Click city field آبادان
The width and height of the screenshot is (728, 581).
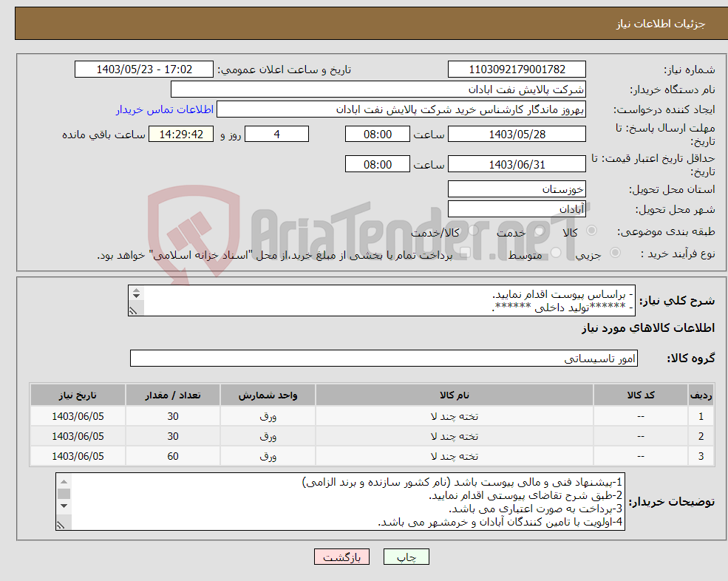point(517,209)
